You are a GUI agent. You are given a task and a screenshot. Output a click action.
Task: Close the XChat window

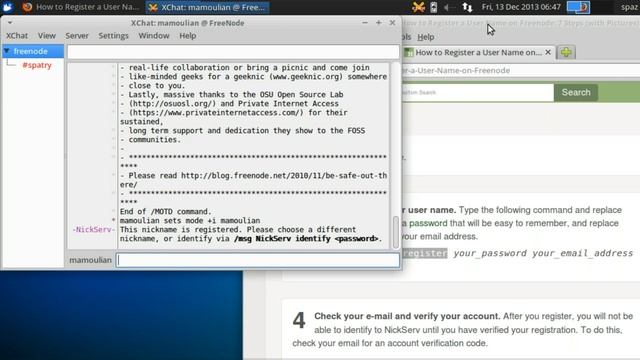tap(392, 23)
